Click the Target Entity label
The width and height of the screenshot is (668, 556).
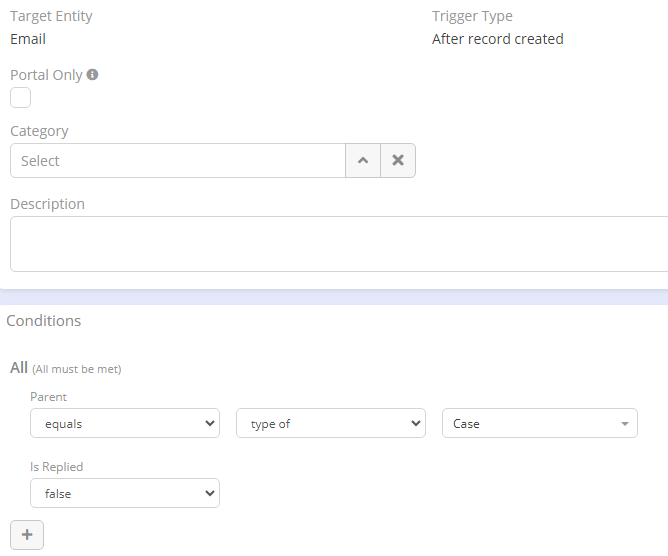51,16
